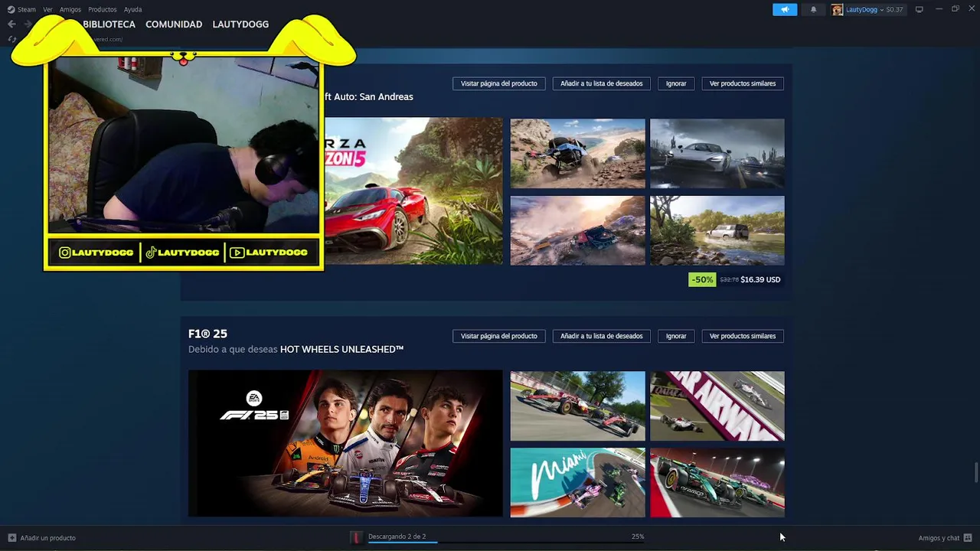This screenshot has width=980, height=551.
Task: Open the notifications bell
Action: (813, 9)
